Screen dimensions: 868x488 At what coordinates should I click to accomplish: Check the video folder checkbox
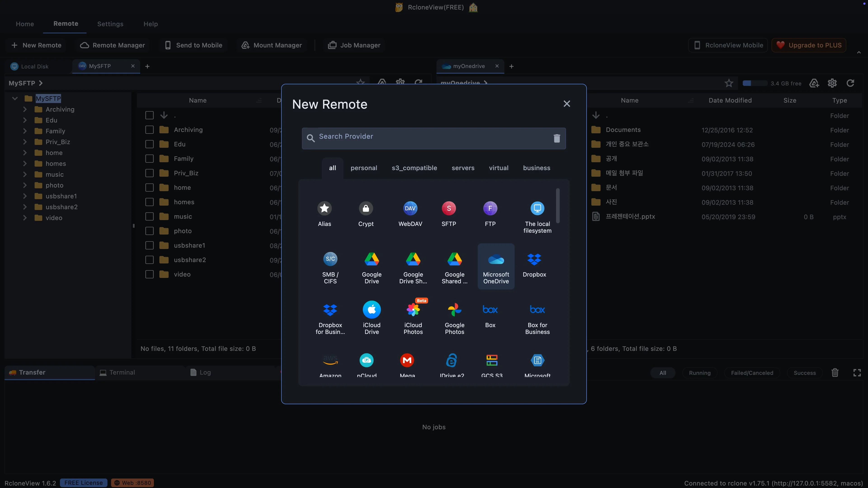pyautogui.click(x=149, y=274)
